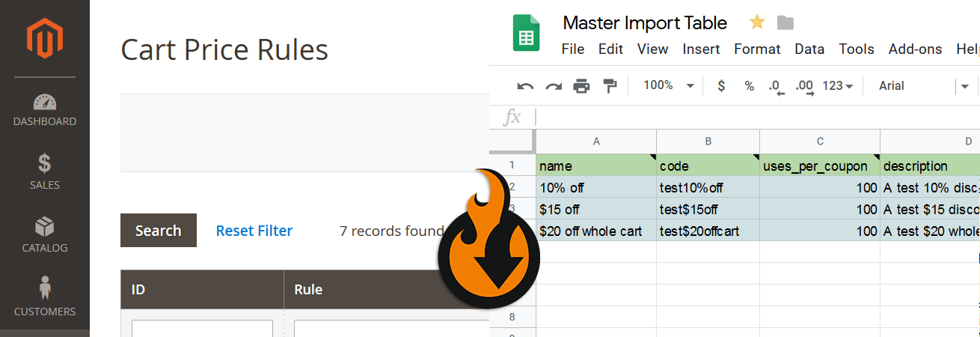The image size is (980, 337).
Task: Format as percent in Sheets toolbar
Action: point(749,86)
